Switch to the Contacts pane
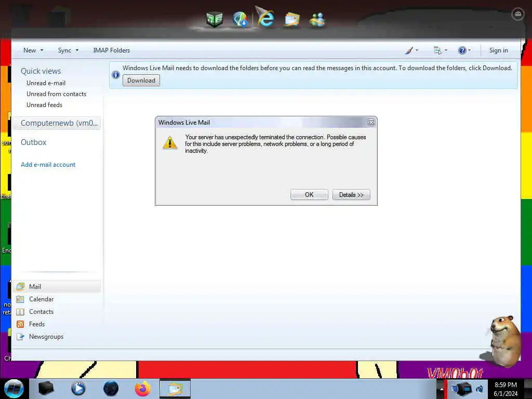 [41, 312]
